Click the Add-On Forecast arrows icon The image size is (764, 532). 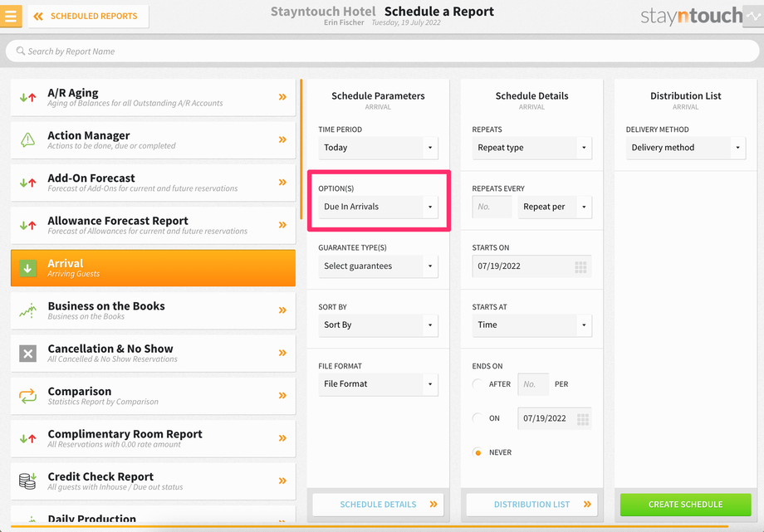(27, 183)
